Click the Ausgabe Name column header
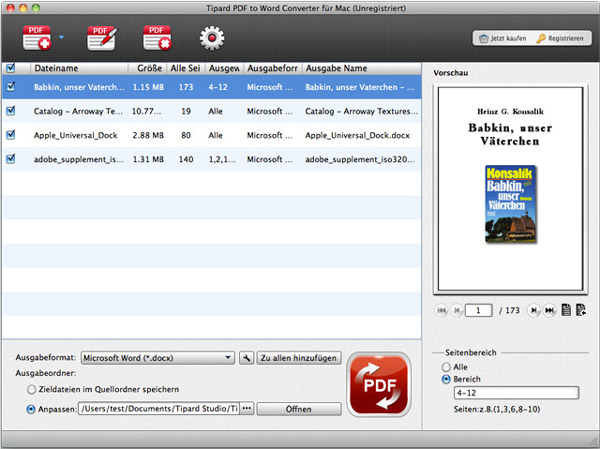The width and height of the screenshot is (600, 449). 362,69
